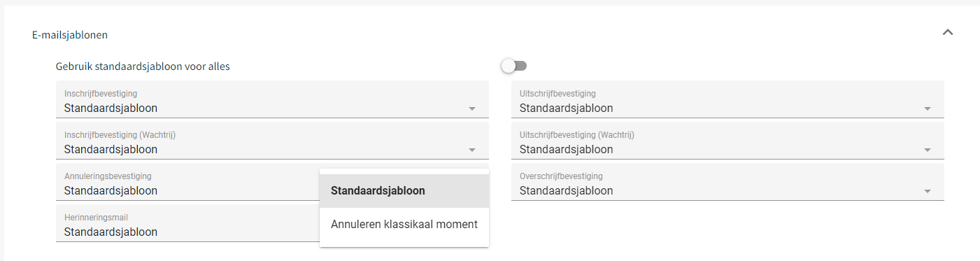This screenshot has height=261, width=980.
Task: Click the Herinneringsmail template field
Action: pos(187,223)
